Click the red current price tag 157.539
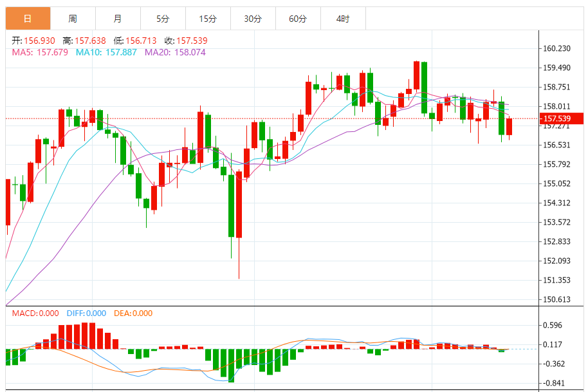Screen dimensions: 588x392 pyautogui.click(x=562, y=118)
